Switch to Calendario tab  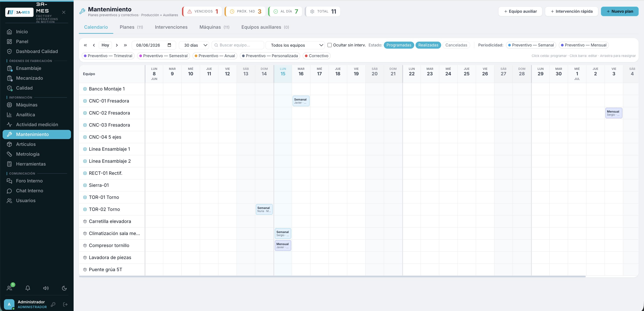click(x=96, y=27)
